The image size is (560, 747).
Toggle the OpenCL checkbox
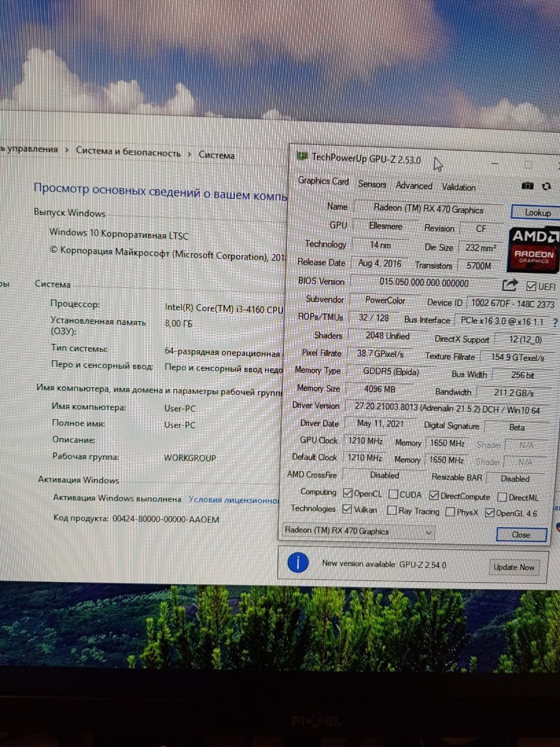(348, 493)
